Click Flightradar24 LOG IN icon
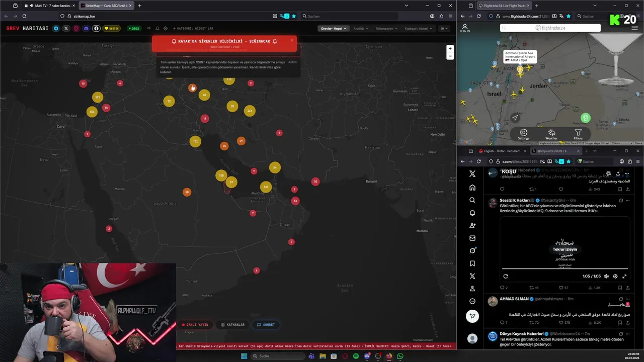The height and width of the screenshot is (362, 644). tap(464, 28)
